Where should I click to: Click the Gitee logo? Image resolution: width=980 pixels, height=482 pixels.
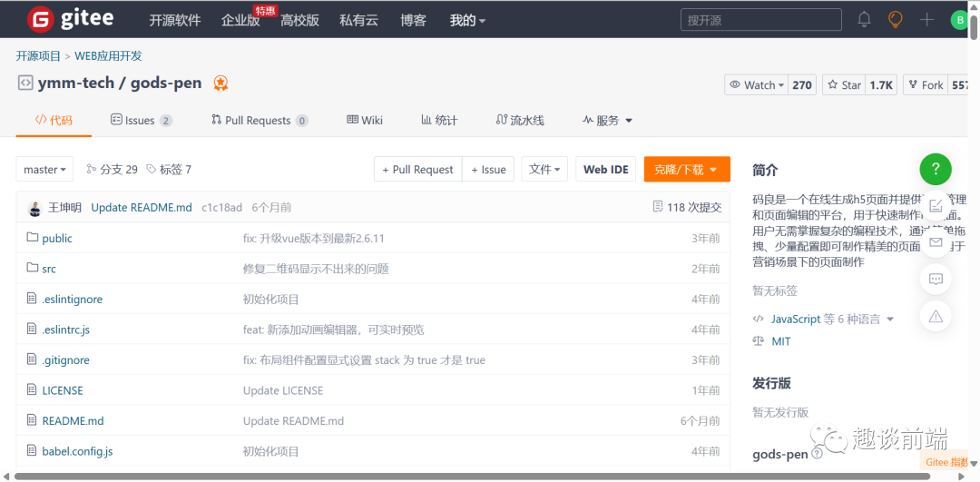(x=70, y=19)
